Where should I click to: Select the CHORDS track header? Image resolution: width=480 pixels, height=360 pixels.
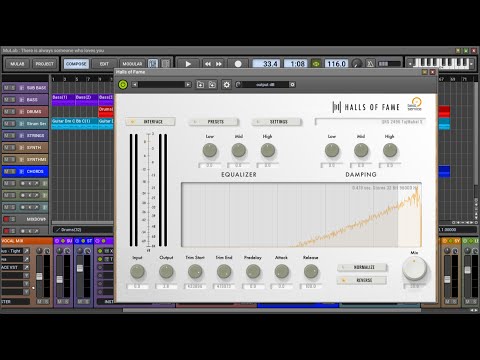pos(25,171)
